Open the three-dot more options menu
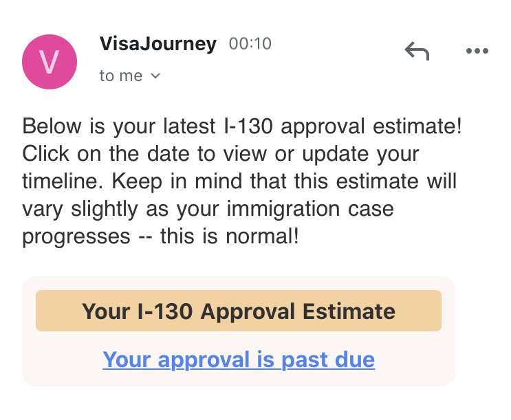 pyautogui.click(x=477, y=51)
